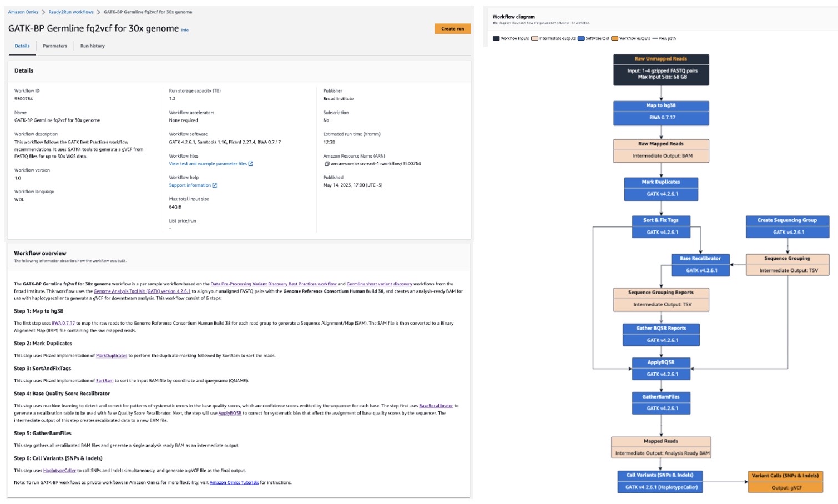Open the Run history tab

click(x=92, y=46)
